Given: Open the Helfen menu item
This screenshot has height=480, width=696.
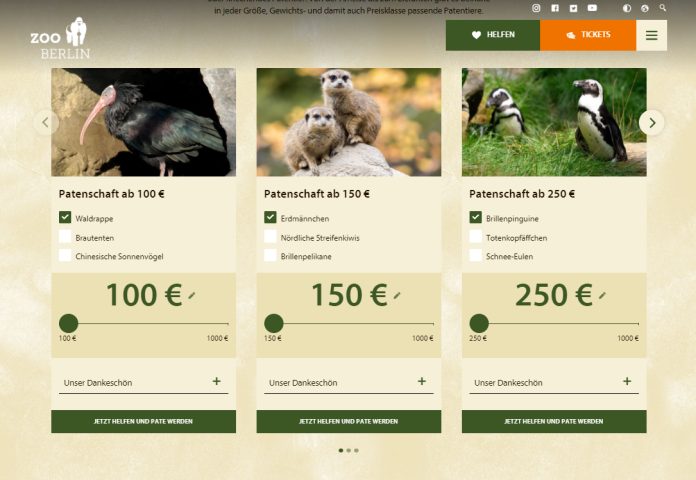Looking at the screenshot, I should coord(493,35).
